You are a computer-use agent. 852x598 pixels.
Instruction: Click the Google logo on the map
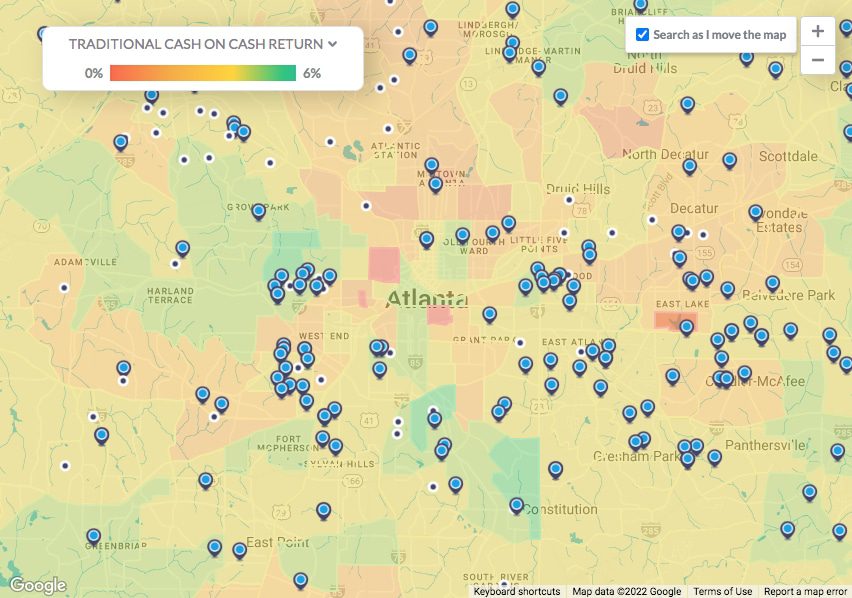click(x=37, y=585)
